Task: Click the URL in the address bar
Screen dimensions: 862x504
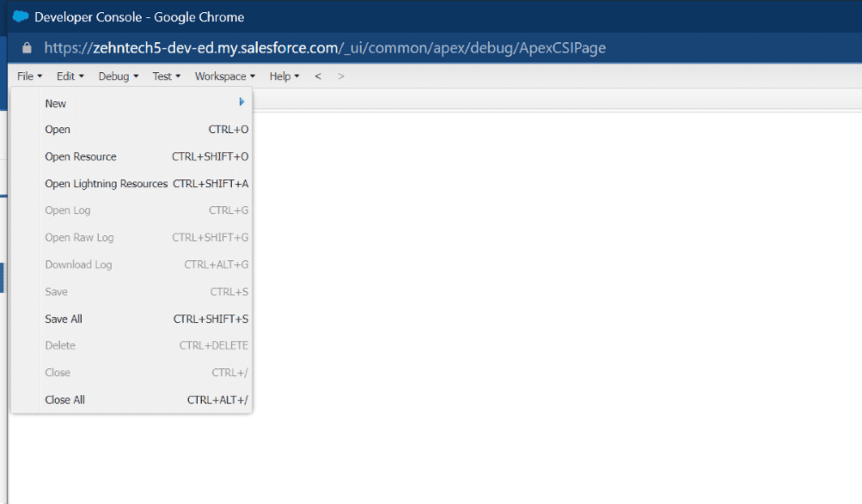Action: click(x=325, y=48)
